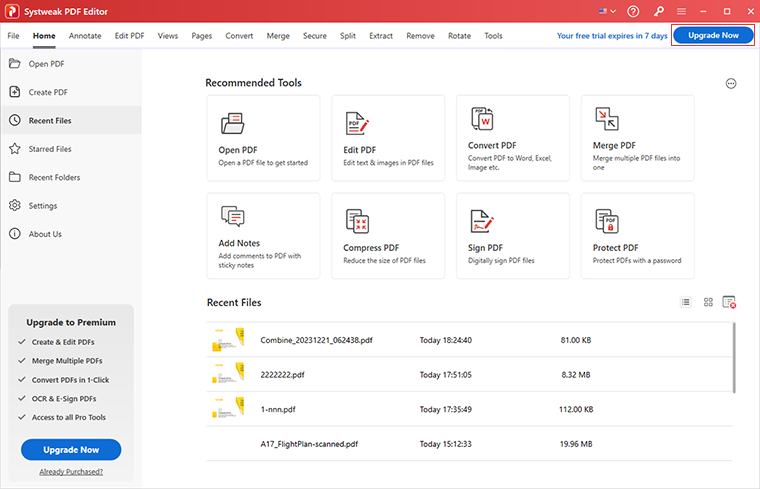Switch to the Views tab

pyautogui.click(x=168, y=36)
